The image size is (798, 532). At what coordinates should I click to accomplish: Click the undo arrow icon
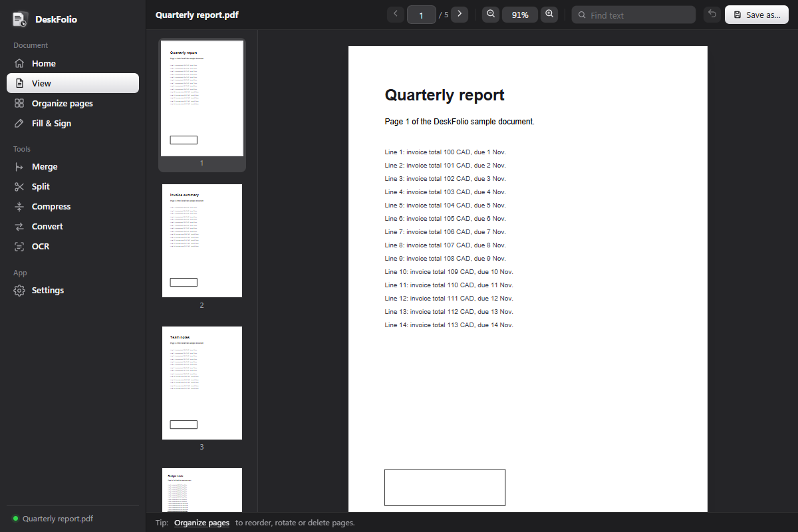pos(712,14)
